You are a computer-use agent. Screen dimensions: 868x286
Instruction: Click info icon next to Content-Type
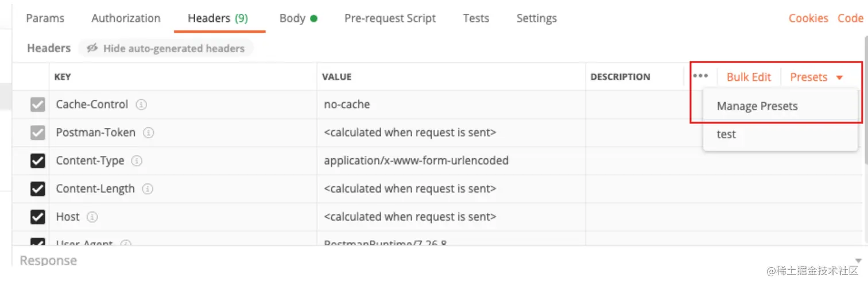pyautogui.click(x=137, y=161)
